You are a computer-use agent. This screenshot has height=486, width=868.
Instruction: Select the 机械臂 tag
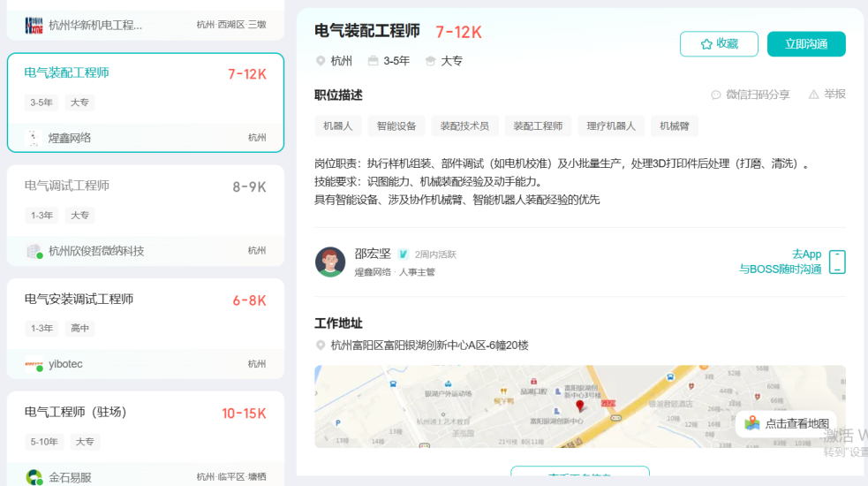pos(676,126)
